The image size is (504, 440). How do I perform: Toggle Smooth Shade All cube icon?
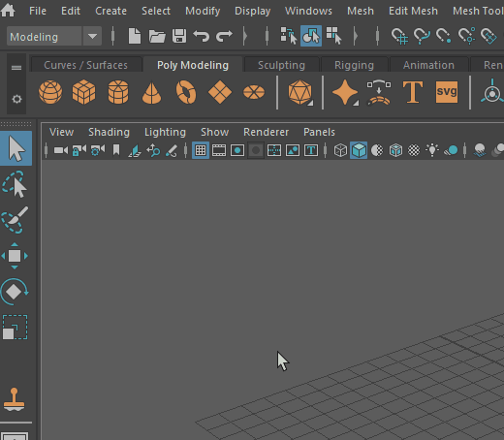(x=359, y=150)
